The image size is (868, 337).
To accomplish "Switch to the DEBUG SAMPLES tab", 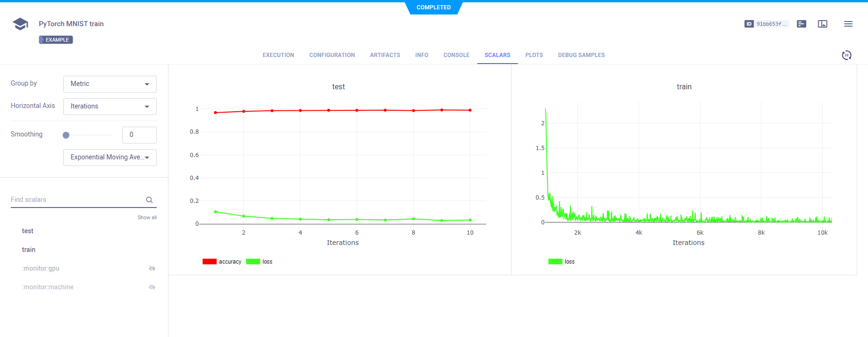I will point(581,55).
